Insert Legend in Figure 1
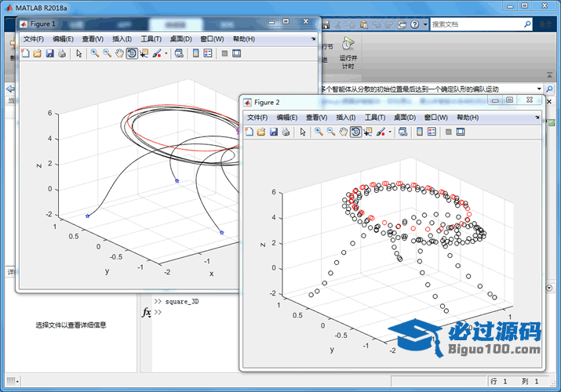This screenshot has height=392, width=561. 208,53
